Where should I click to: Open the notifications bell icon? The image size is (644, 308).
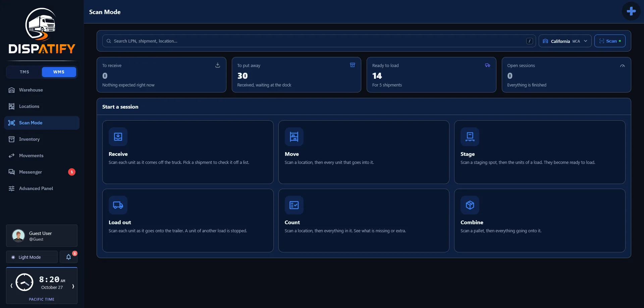[68, 257]
